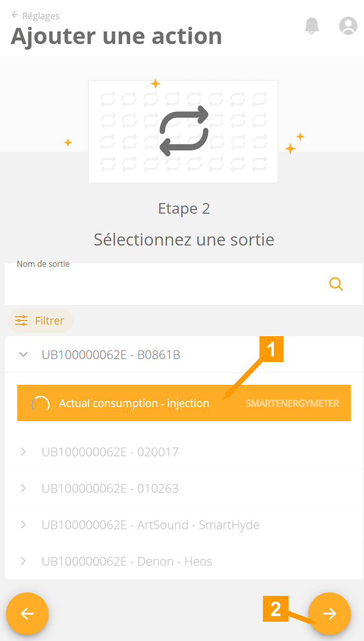Click the UB100000062E - Denon - Heos row
Screen dimensions: 364x641
pos(127,561)
